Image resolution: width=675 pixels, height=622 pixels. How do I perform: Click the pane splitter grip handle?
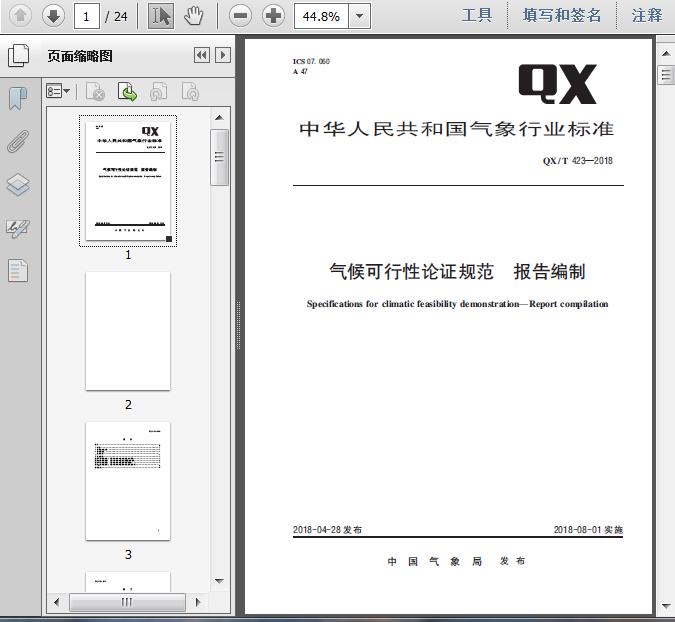click(x=238, y=325)
